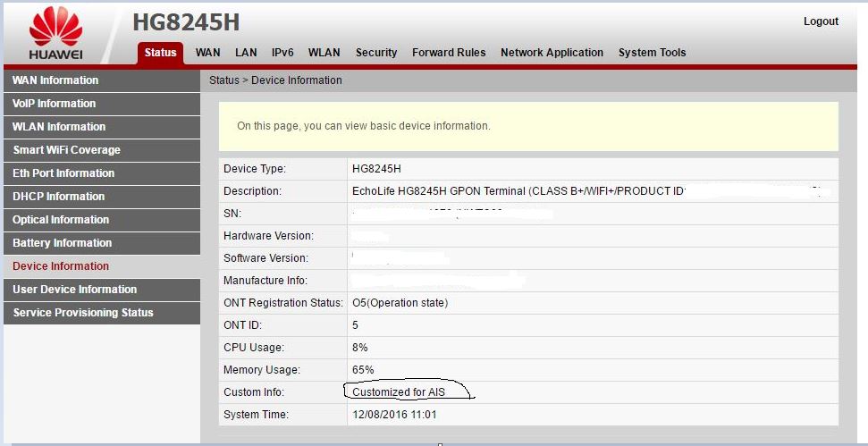The height and width of the screenshot is (446, 868).
Task: Click the HG8245H model title
Action: point(186,22)
